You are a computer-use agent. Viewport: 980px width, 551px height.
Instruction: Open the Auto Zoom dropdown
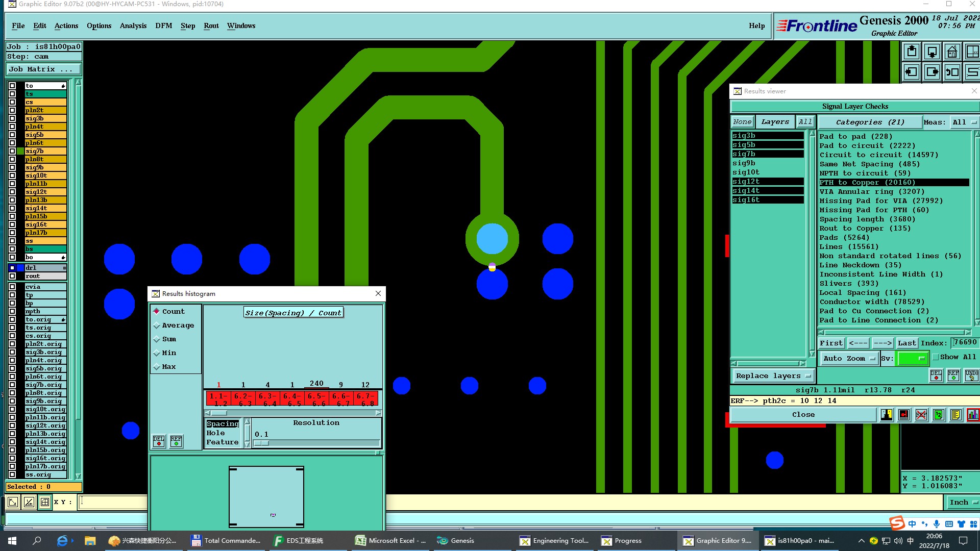pyautogui.click(x=849, y=359)
